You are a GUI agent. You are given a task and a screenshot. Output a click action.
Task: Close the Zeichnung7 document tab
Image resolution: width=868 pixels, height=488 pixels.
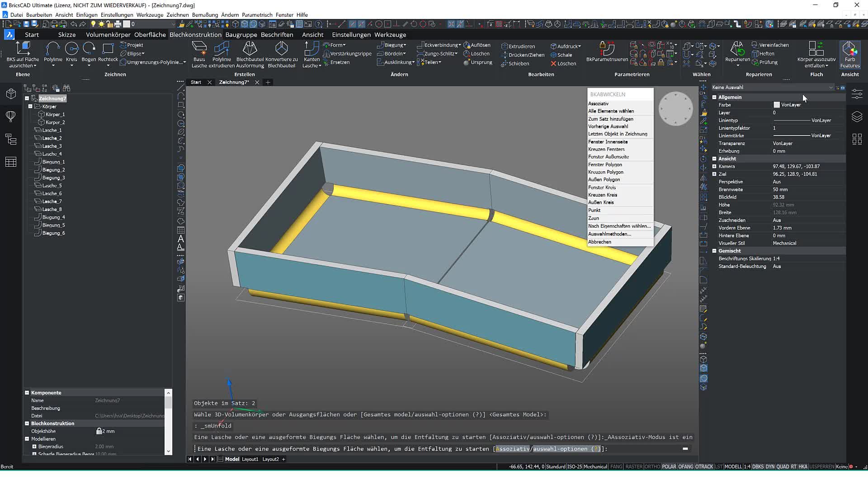pyautogui.click(x=257, y=82)
